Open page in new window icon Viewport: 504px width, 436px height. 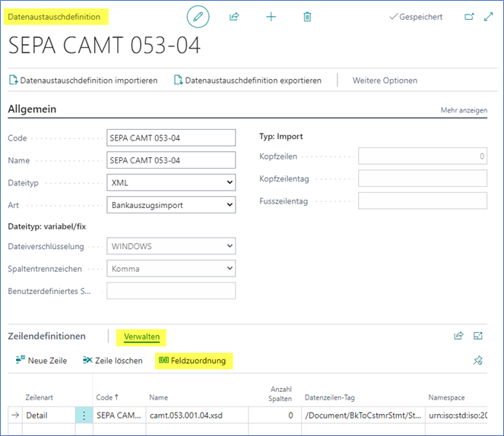(x=469, y=17)
